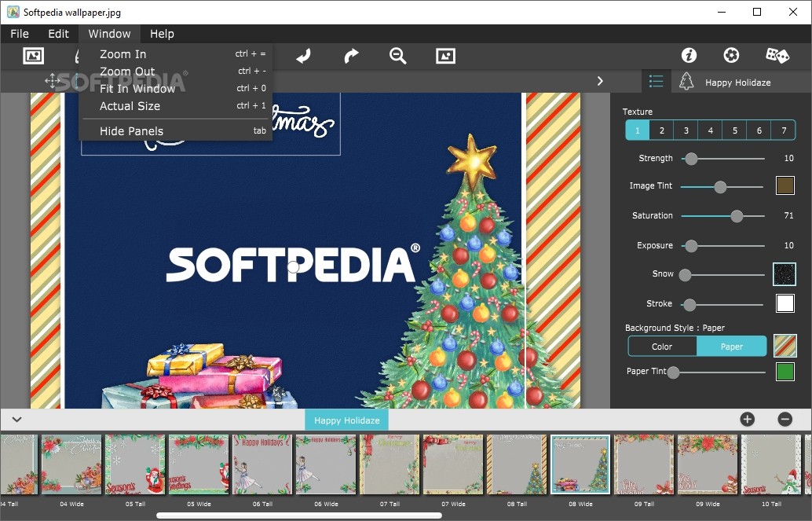
Task: Select the 06 Wide preset thumbnail
Action: pyautogui.click(x=326, y=464)
